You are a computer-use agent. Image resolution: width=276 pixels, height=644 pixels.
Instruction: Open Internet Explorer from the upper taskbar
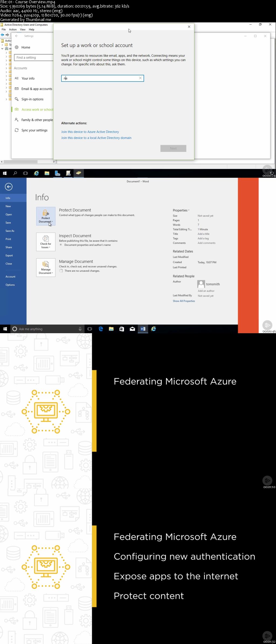coord(36,173)
